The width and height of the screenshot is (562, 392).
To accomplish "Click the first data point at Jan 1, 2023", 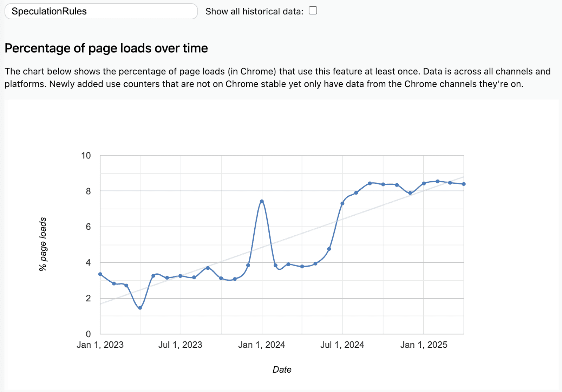I will click(100, 274).
